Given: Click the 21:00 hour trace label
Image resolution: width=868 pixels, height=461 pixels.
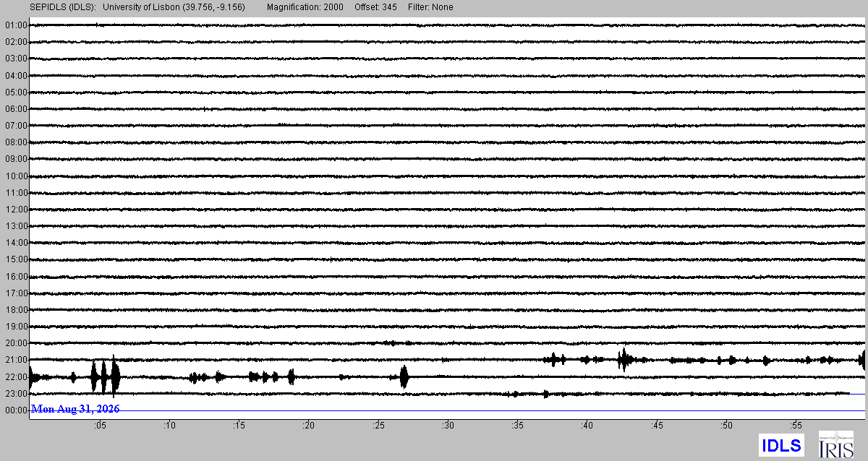Looking at the screenshot, I should (16, 360).
